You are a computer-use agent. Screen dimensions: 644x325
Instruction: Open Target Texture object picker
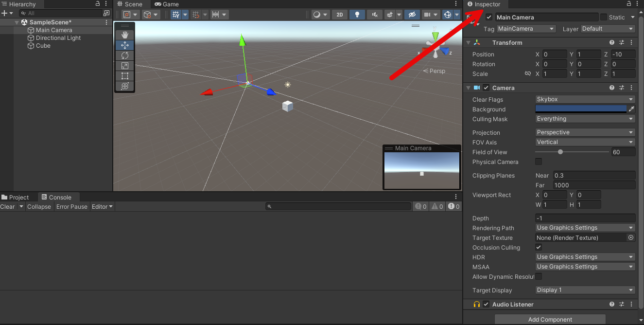point(631,238)
